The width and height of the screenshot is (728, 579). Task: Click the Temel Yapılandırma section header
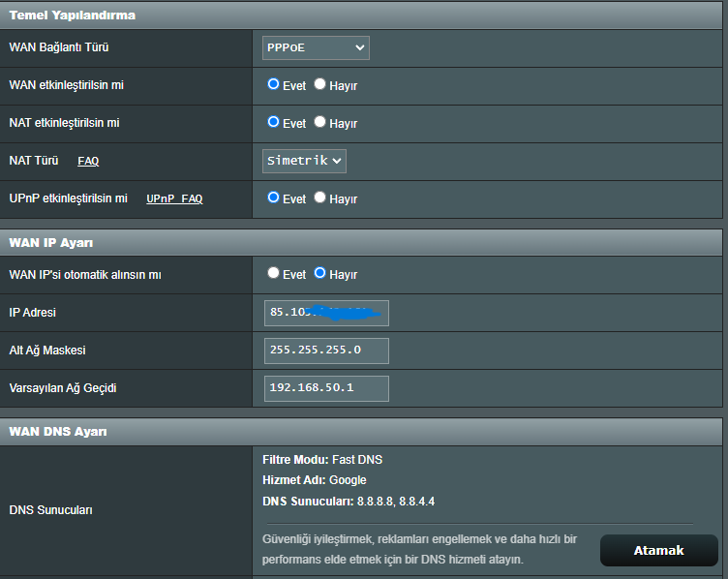point(361,15)
